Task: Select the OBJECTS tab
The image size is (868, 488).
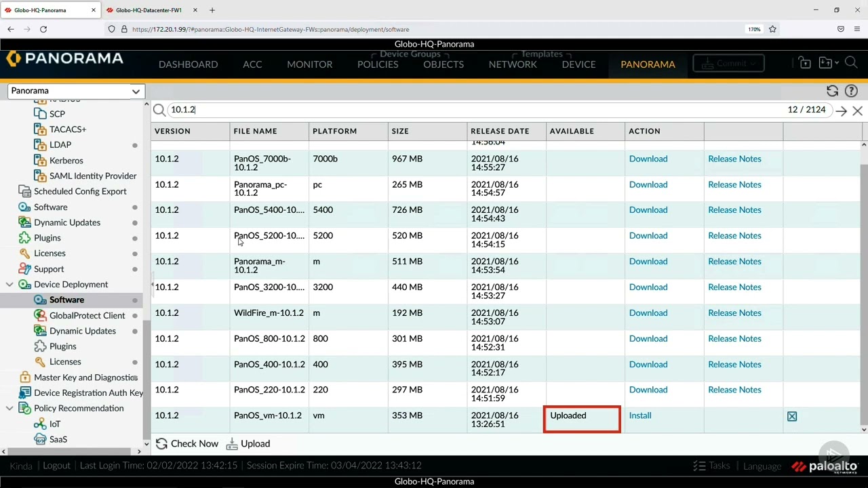Action: (443, 64)
